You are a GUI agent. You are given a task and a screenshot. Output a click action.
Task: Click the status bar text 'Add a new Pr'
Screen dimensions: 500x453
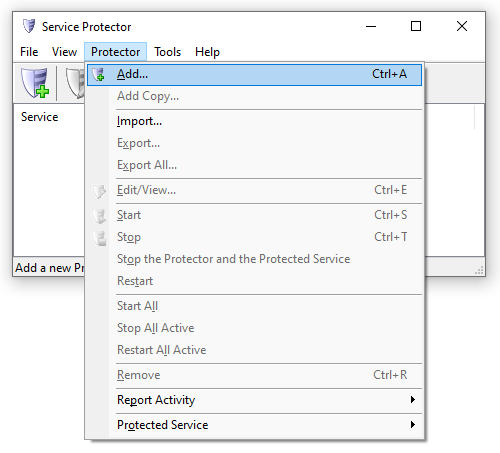[49, 268]
